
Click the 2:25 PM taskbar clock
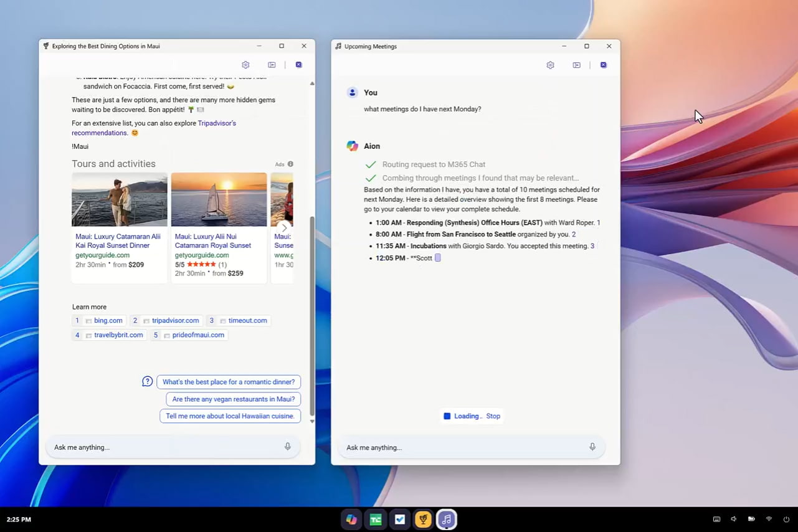click(19, 519)
